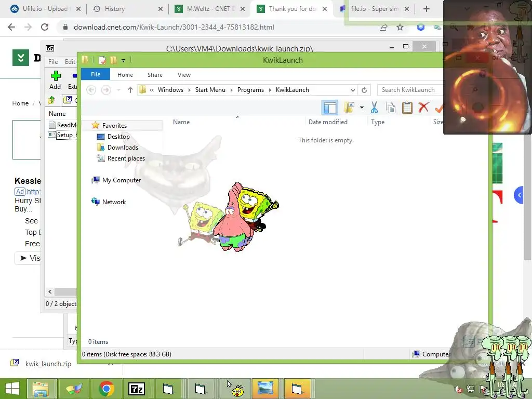Open kwik_launch.zip in downloads bar

tap(48, 364)
